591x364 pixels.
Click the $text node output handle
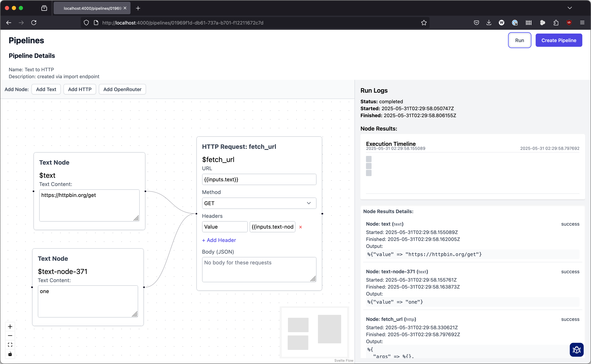tap(145, 191)
